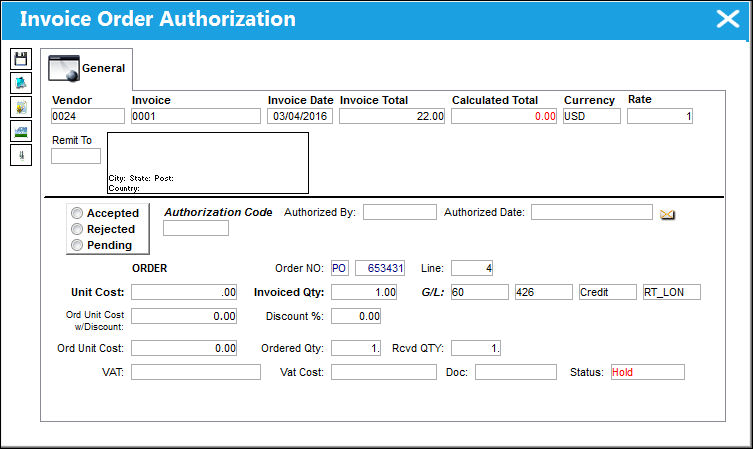Click the Rate field showing 1
This screenshot has height=449, width=753.
coord(660,116)
